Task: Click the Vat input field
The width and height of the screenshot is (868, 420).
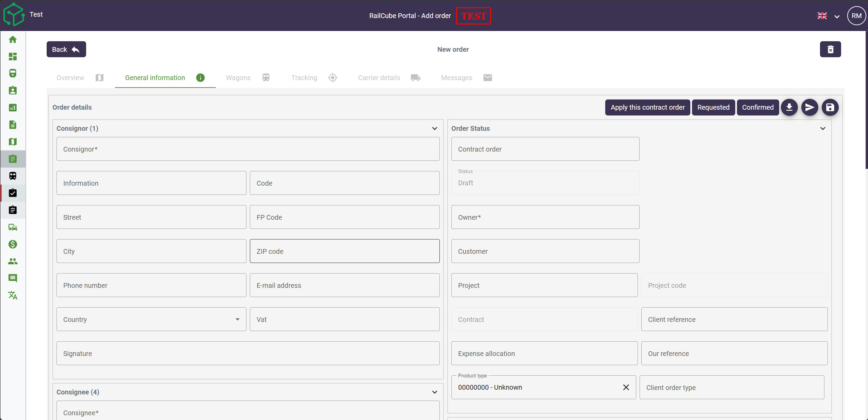Action: 344,319
